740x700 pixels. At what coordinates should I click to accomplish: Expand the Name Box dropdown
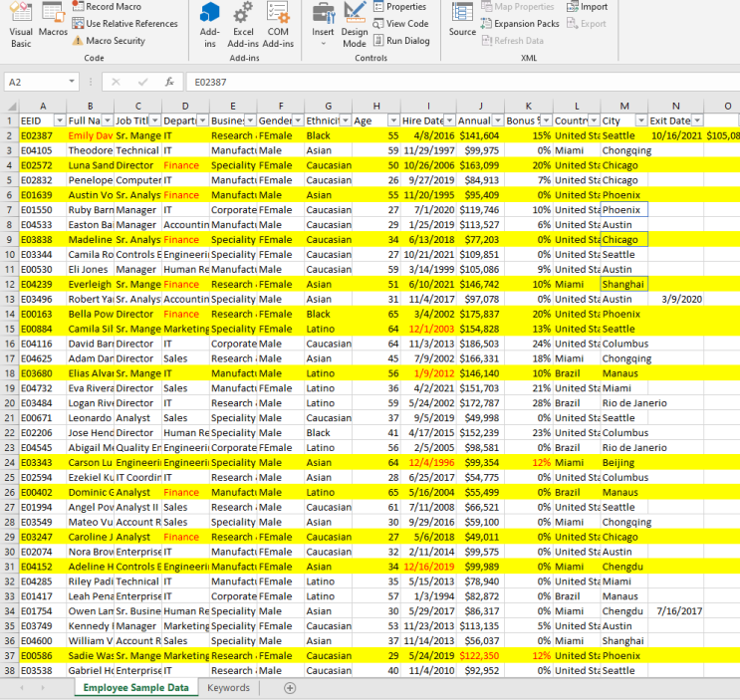[x=72, y=83]
